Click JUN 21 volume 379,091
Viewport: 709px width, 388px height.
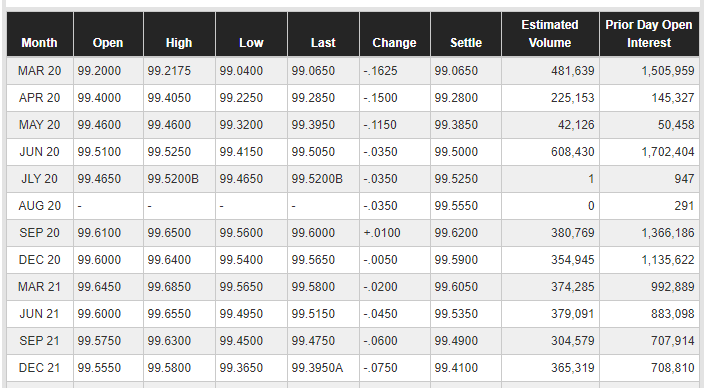(573, 314)
